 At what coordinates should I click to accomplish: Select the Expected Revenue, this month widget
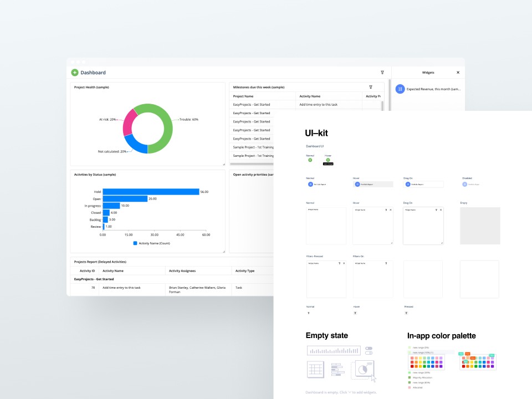point(428,89)
